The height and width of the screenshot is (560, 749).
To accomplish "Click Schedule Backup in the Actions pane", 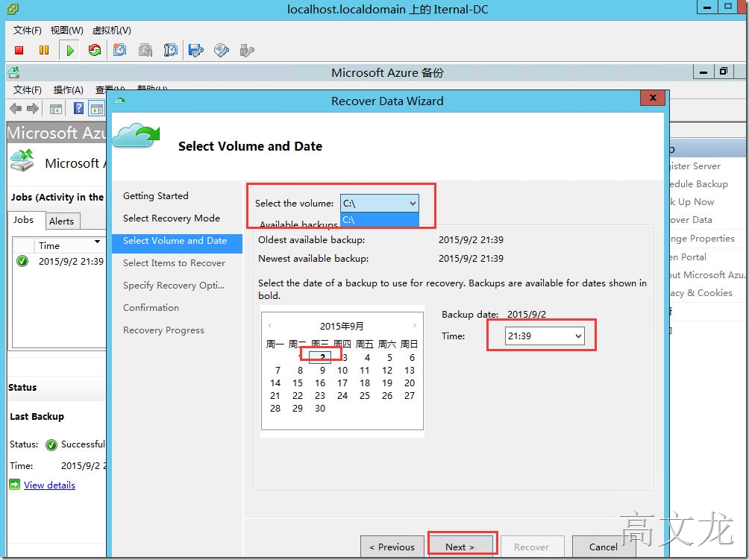I will pos(698,184).
